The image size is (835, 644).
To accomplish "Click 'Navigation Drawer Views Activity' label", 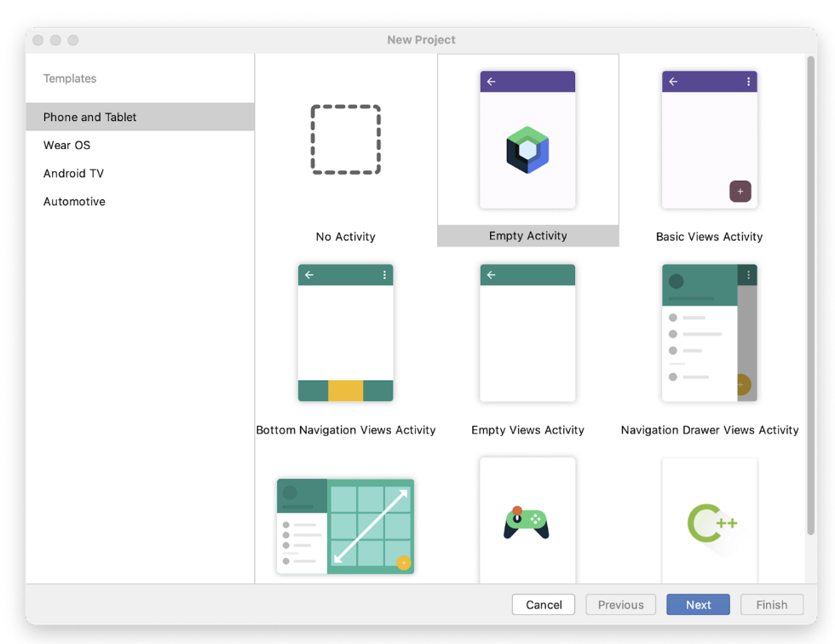I will tap(709, 430).
